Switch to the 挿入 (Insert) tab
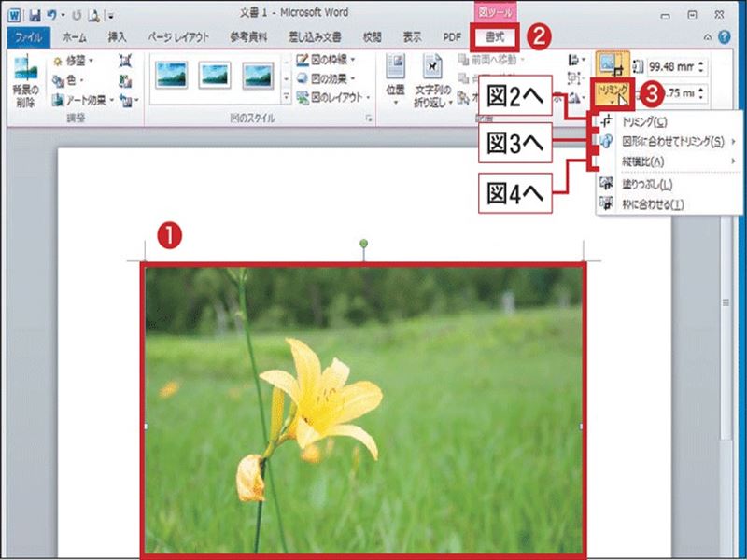This screenshot has height=560, width=747. [x=117, y=37]
